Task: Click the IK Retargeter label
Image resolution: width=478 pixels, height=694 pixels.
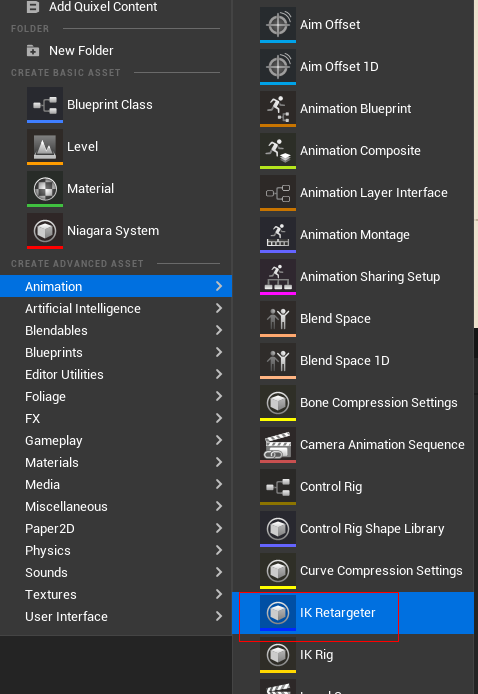Action: [338, 613]
